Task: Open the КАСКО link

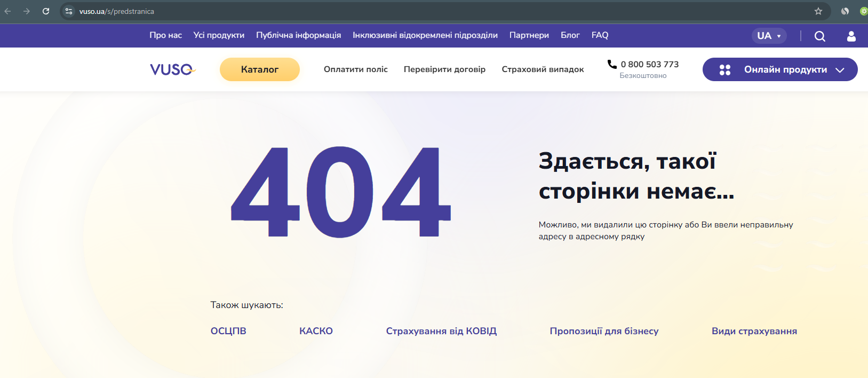Action: (316, 331)
